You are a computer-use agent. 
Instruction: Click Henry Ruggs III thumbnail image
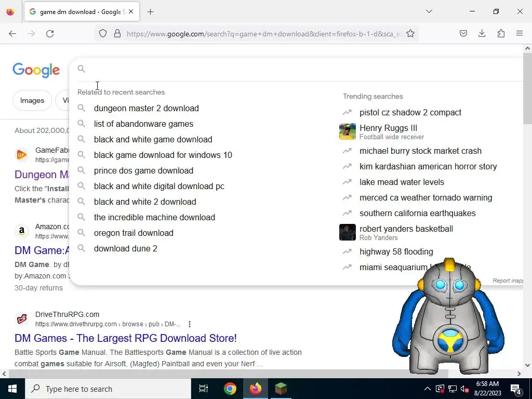(348, 131)
